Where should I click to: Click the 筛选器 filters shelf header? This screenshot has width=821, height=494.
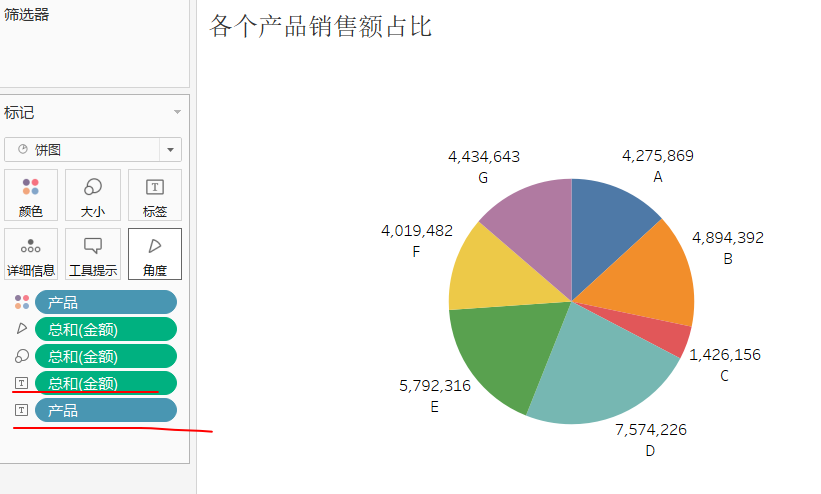pos(27,14)
